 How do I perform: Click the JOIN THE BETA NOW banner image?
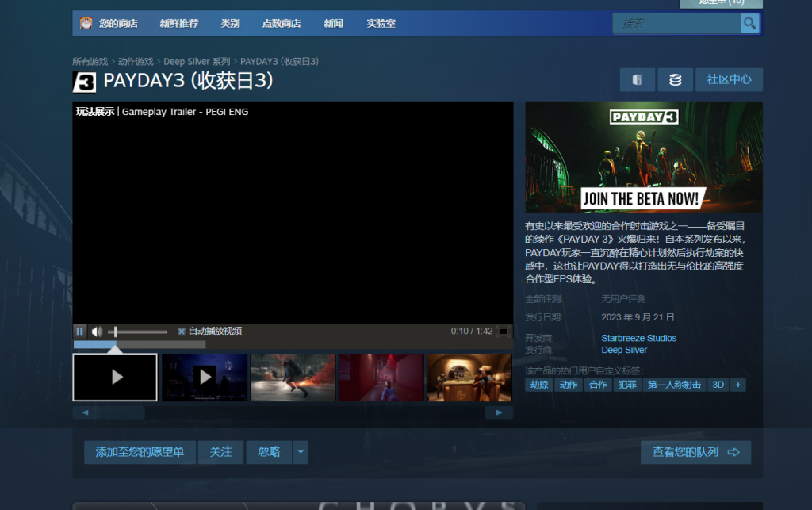click(x=644, y=157)
